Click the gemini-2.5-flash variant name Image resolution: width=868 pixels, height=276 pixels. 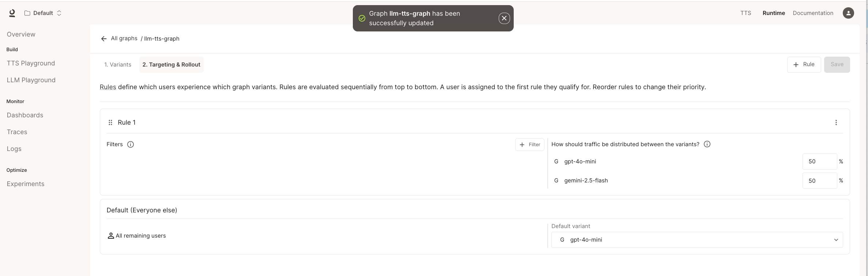(586, 181)
